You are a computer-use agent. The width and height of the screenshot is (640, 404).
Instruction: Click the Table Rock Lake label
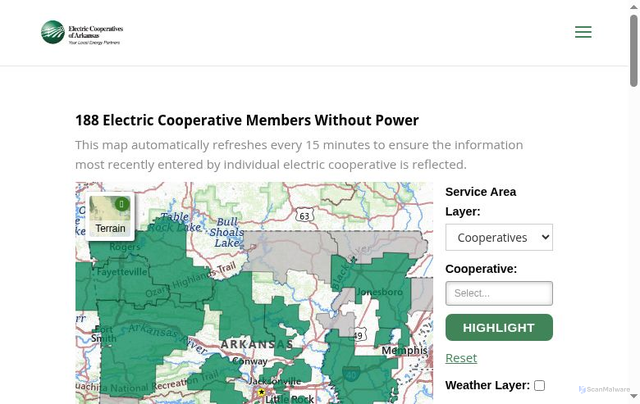point(175,222)
